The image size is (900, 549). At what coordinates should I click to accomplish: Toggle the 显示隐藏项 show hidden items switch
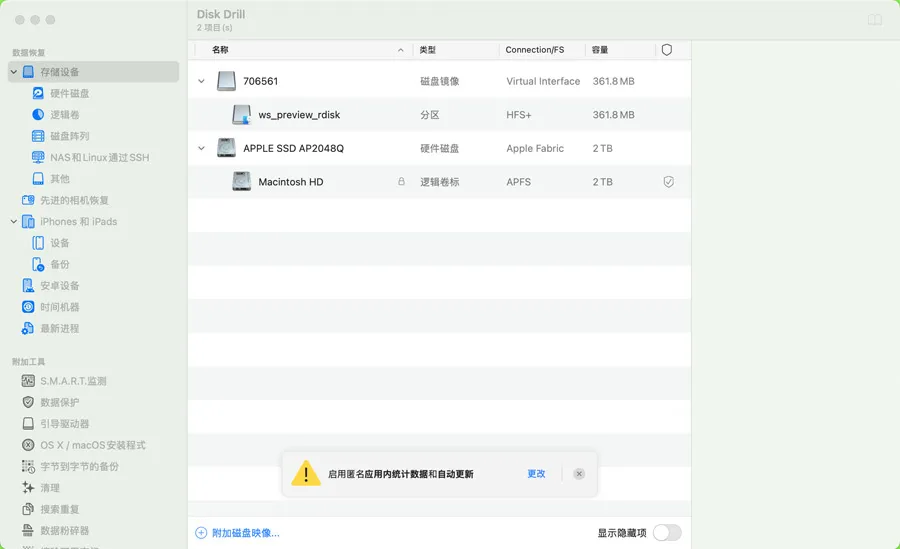click(x=666, y=533)
